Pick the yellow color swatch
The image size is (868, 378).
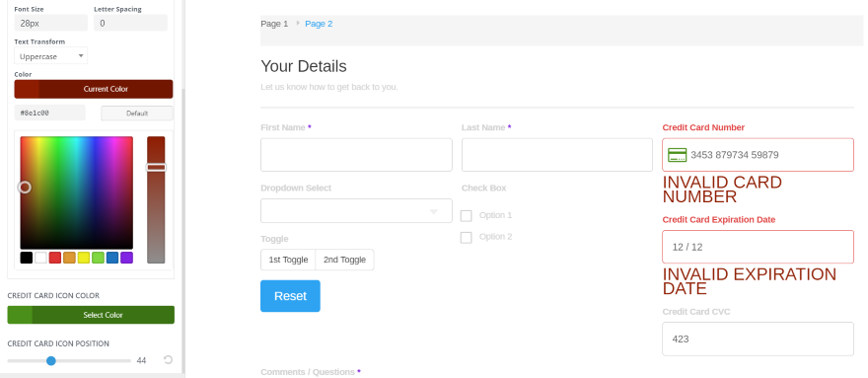(x=84, y=258)
